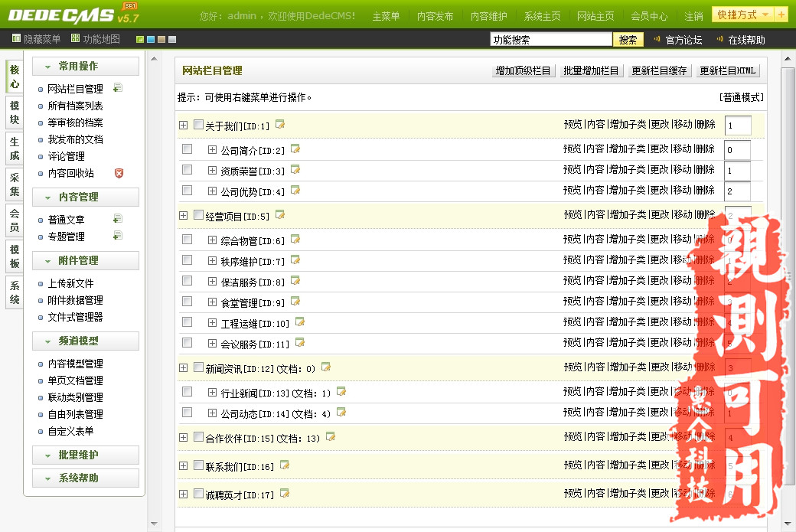The image size is (796, 532).
Task: Tick checkbox for 公司动态[ID:14]
Action: click(x=188, y=412)
